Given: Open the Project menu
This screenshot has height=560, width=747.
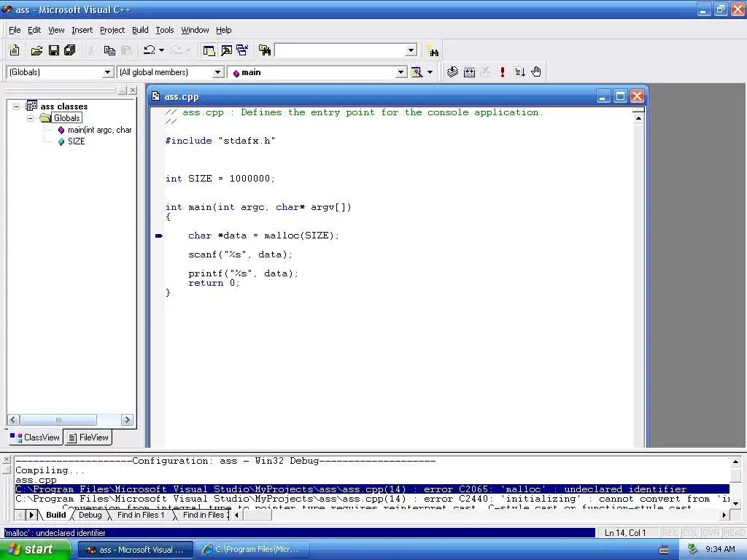Looking at the screenshot, I should point(112,30).
